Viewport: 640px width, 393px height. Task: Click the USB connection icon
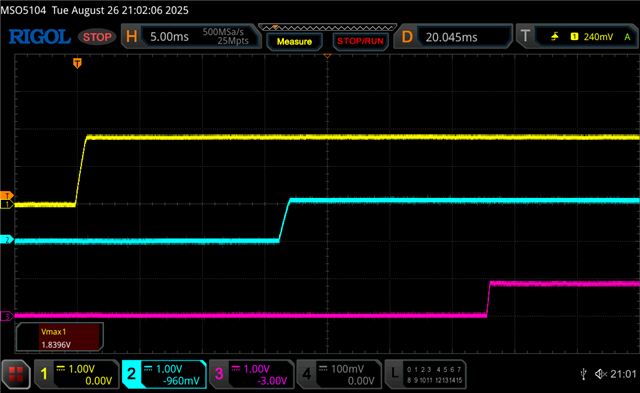point(583,374)
